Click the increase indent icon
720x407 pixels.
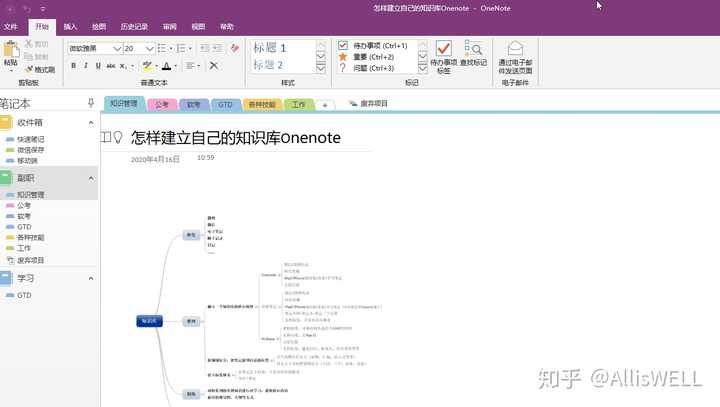point(217,48)
